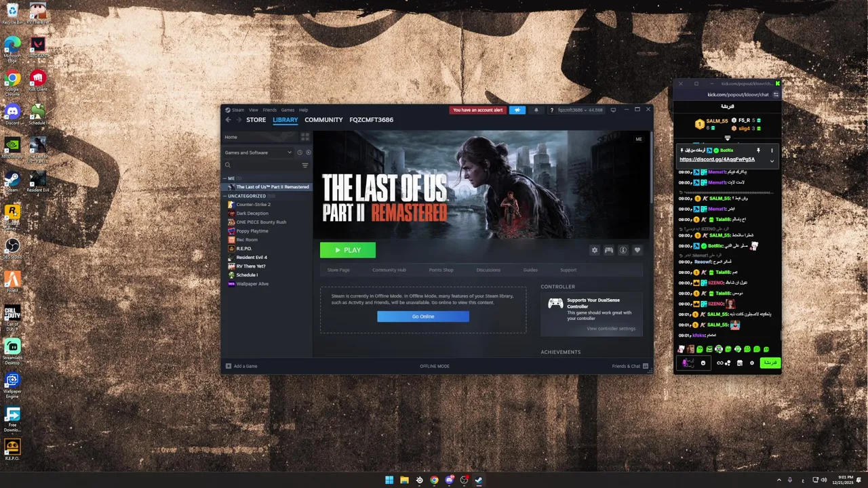Open Streamlabs Desktop shortcut
The image size is (868, 488).
point(12,350)
